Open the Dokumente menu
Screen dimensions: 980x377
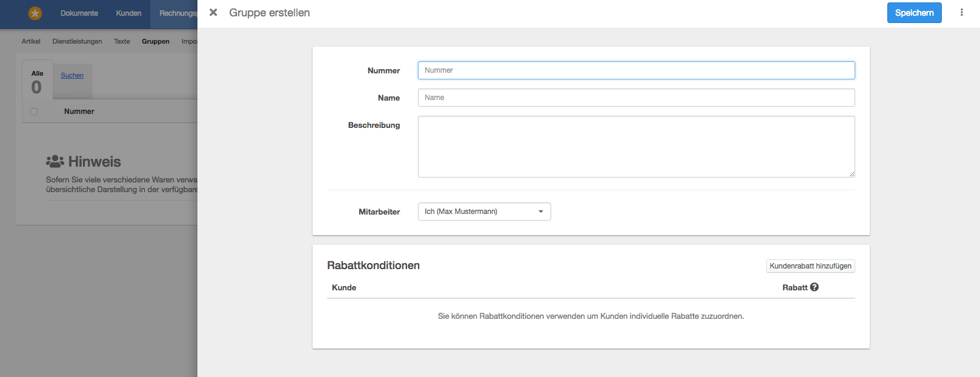[79, 13]
